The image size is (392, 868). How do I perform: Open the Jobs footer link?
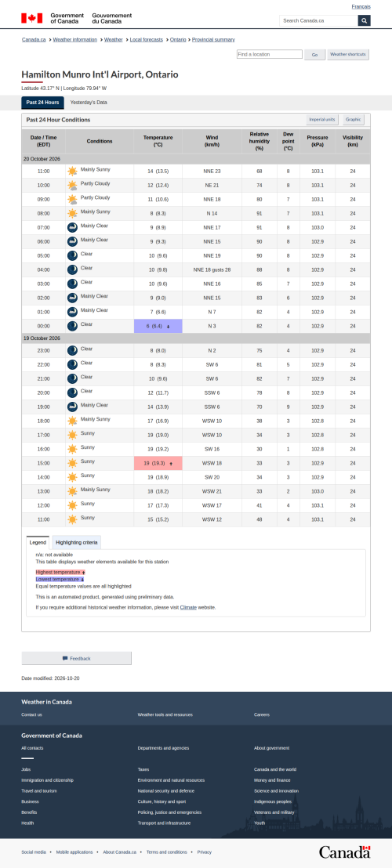pyautogui.click(x=26, y=769)
